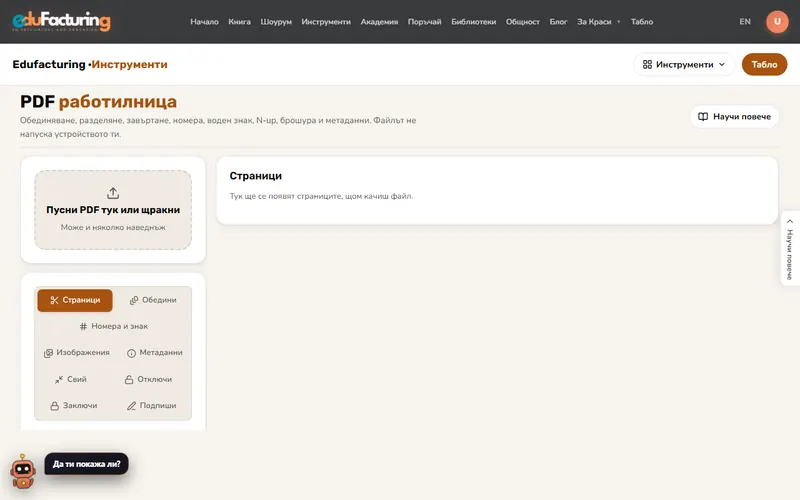Click the Страници panel heading
Screen dimensions: 800x500
coord(256,176)
